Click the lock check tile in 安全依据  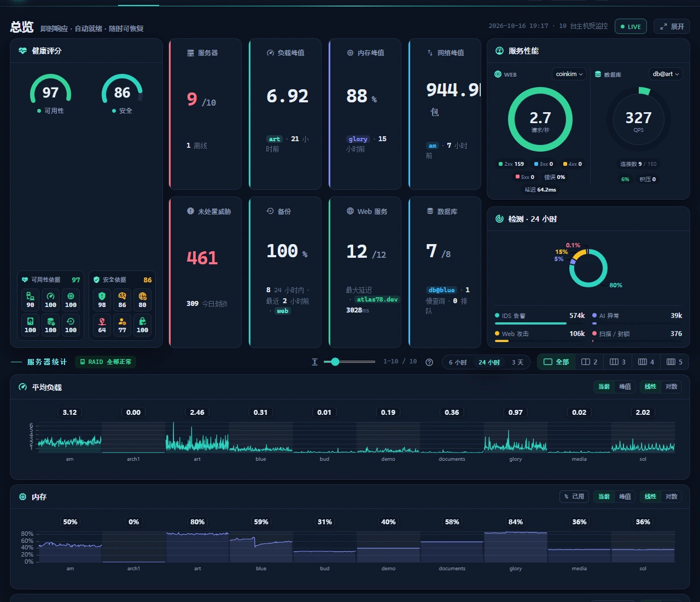[142, 325]
